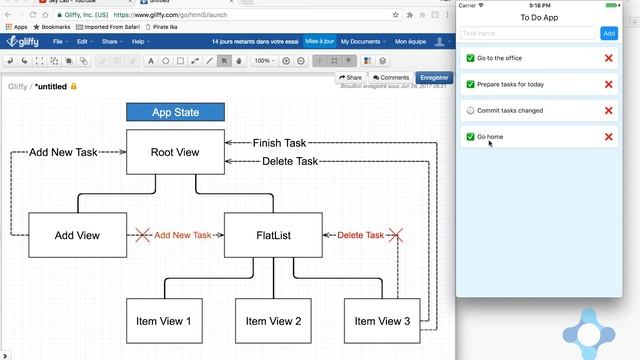Click the Gliffy logo
The image size is (640, 360).
[x=23, y=41]
